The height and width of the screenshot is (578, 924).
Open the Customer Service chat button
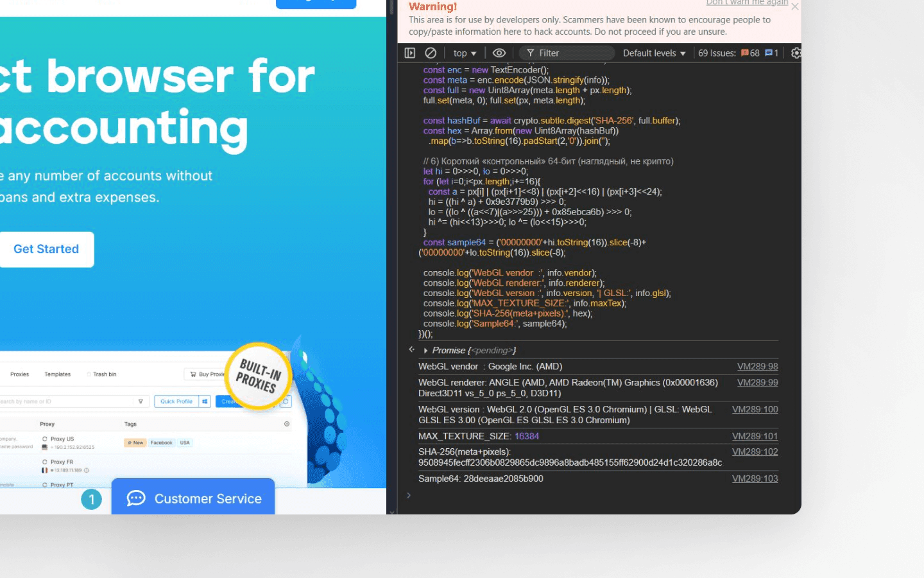pyautogui.click(x=193, y=496)
